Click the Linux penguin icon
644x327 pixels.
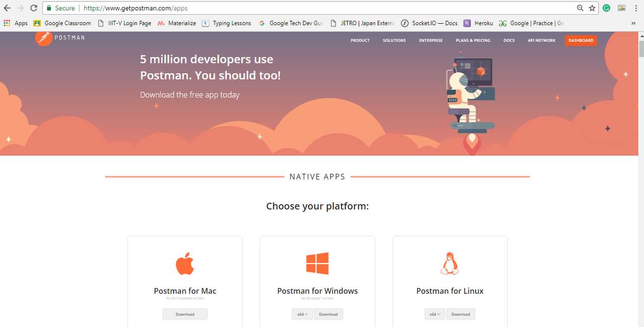coord(450,264)
